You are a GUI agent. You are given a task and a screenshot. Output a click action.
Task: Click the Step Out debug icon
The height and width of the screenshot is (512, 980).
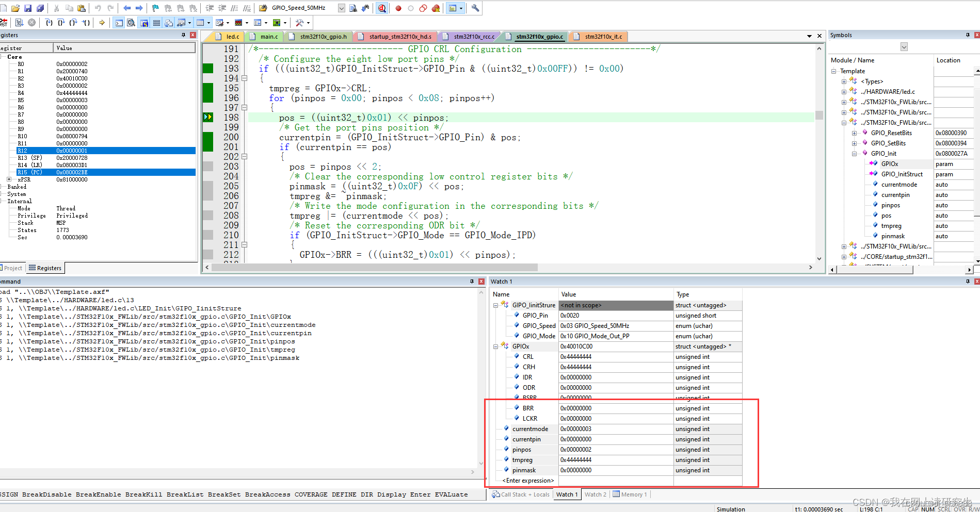(x=72, y=22)
